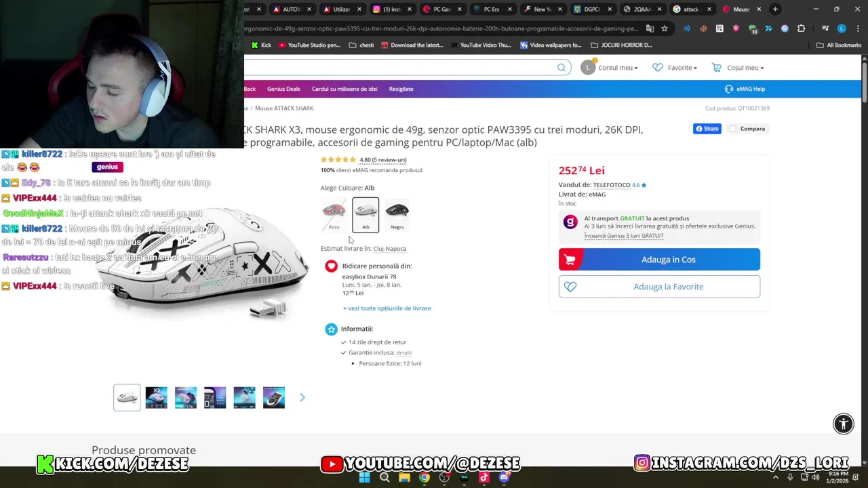Open the Kick bookmark

click(x=261, y=45)
